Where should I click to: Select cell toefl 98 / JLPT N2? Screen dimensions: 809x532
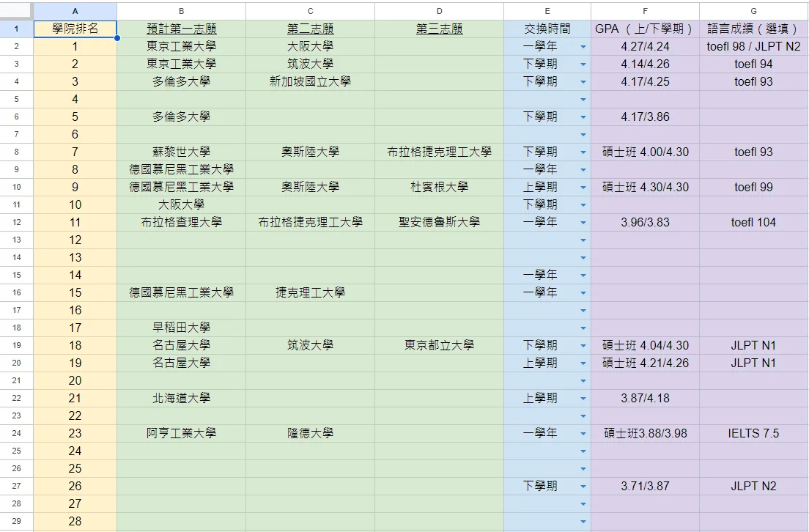coord(754,46)
